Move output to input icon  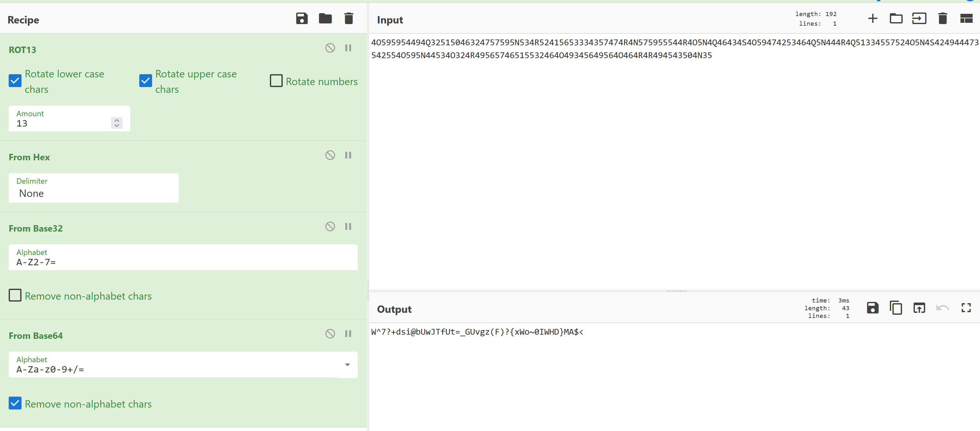click(x=919, y=308)
